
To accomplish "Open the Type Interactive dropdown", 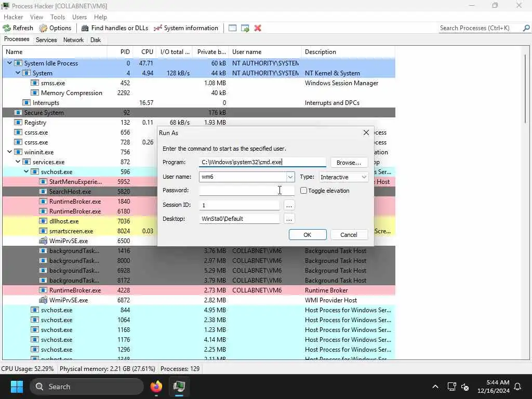I will pos(343,177).
